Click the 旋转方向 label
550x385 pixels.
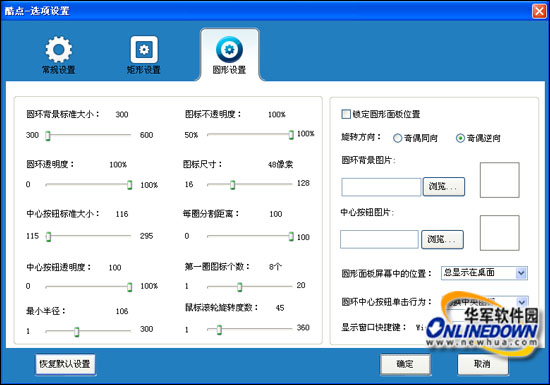[361, 137]
